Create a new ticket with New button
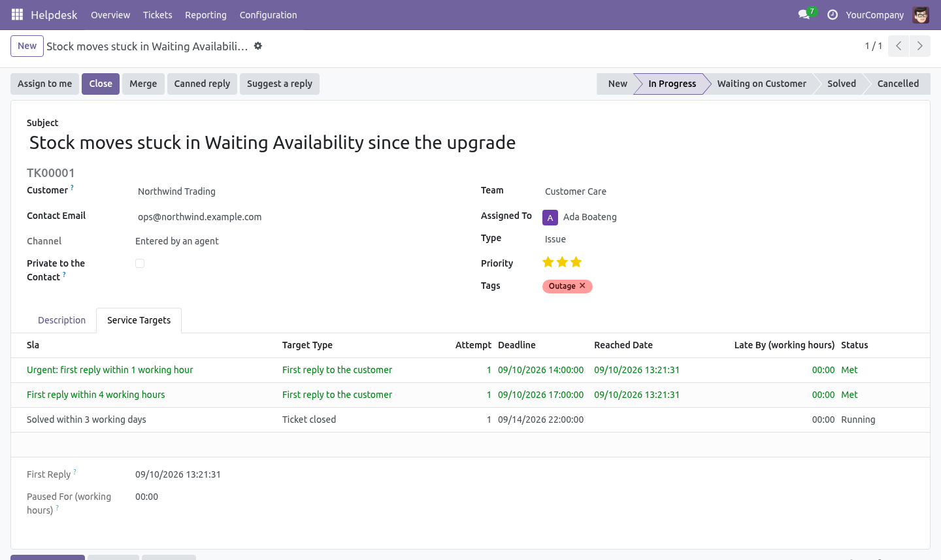This screenshot has height=560, width=941. coord(27,46)
